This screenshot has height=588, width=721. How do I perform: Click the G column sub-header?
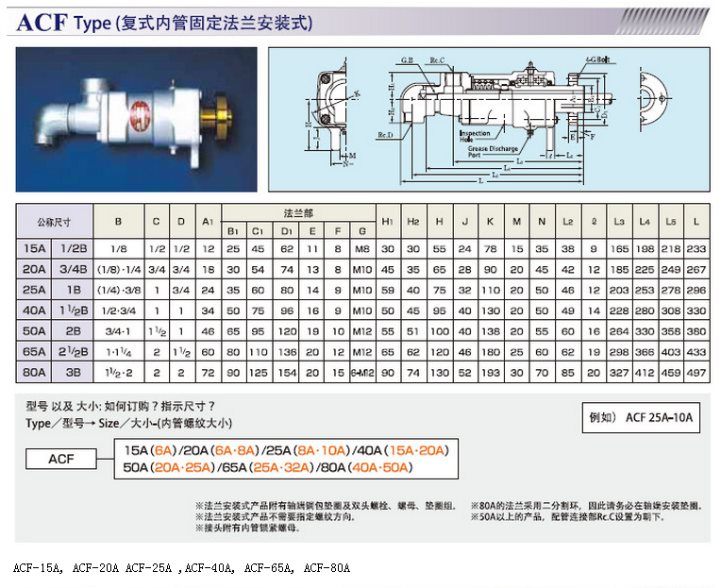pyautogui.click(x=362, y=231)
